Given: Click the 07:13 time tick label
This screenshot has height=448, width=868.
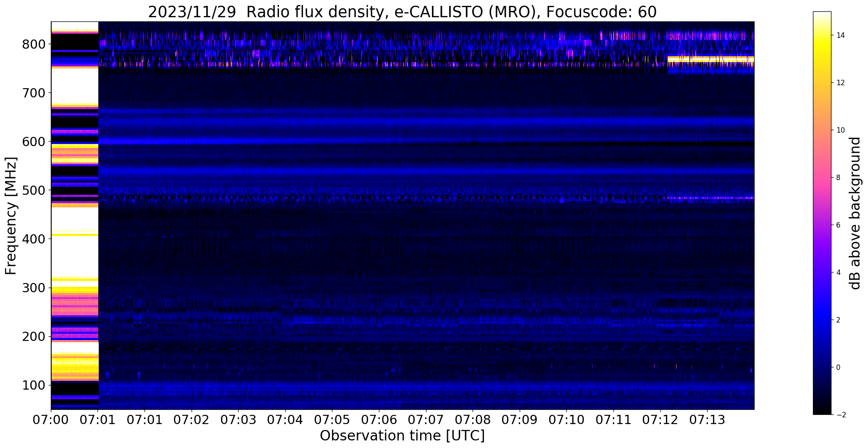Looking at the screenshot, I should click(x=707, y=420).
